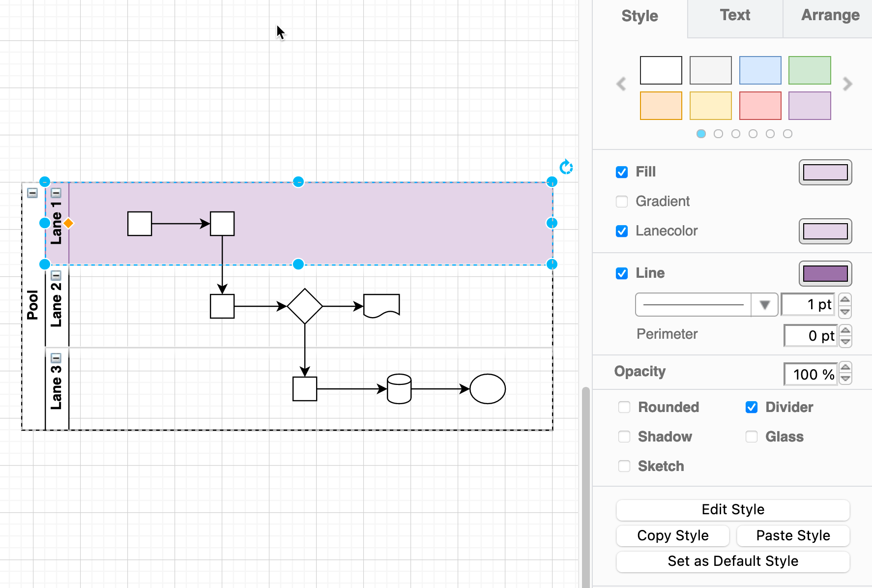Viewport: 872px width, 588px height.
Task: Collapse Lane 3 using its minus icon
Action: pos(56,359)
